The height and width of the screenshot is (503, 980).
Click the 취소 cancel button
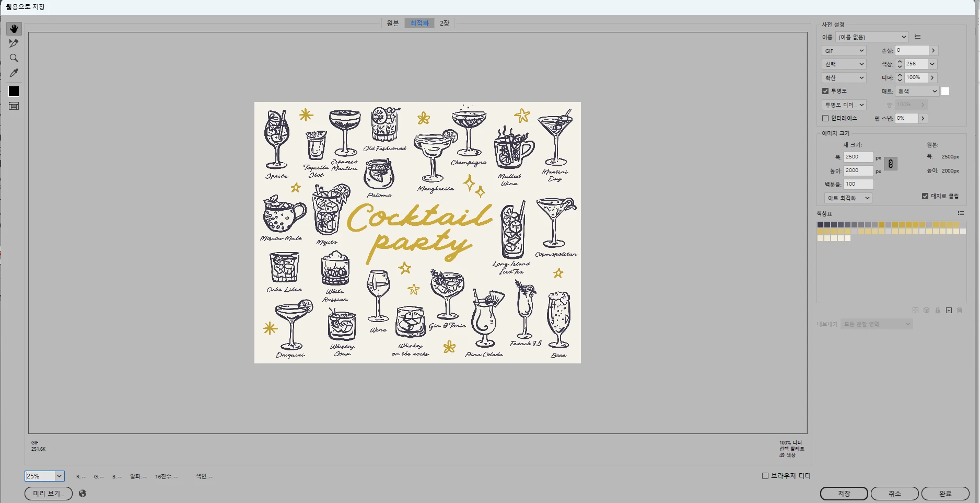895,494
